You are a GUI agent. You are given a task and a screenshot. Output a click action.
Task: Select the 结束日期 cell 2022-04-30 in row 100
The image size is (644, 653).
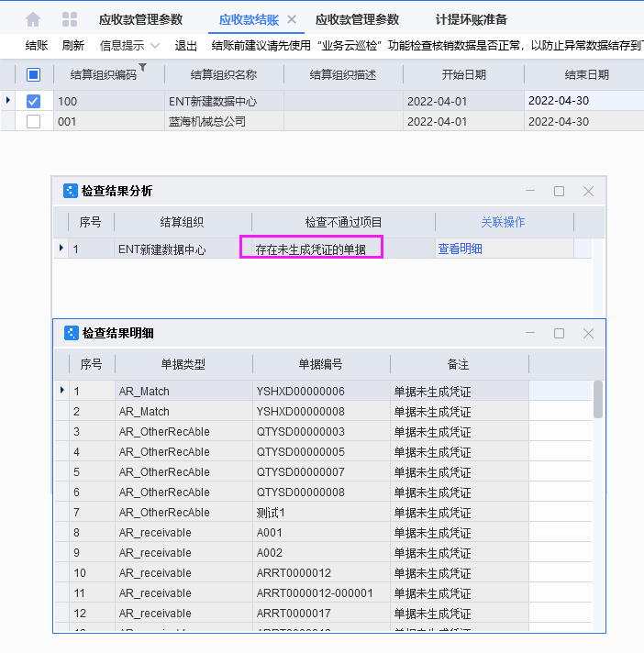point(559,101)
